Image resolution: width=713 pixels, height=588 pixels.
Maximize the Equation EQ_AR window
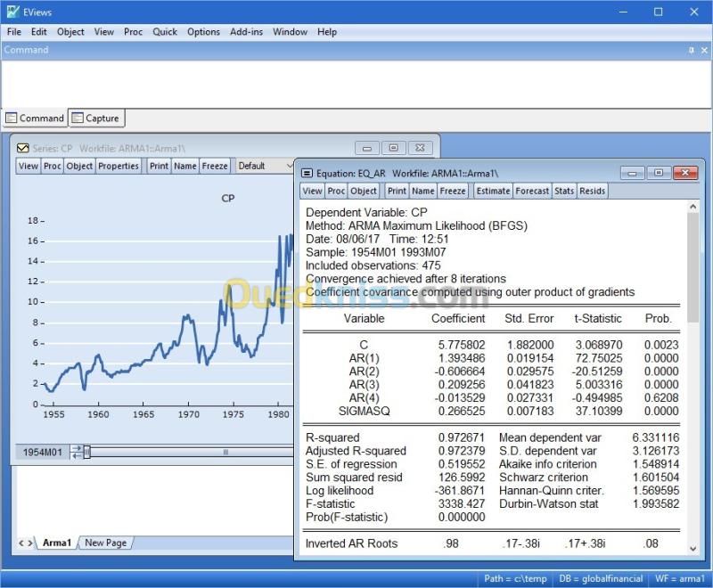coord(659,173)
